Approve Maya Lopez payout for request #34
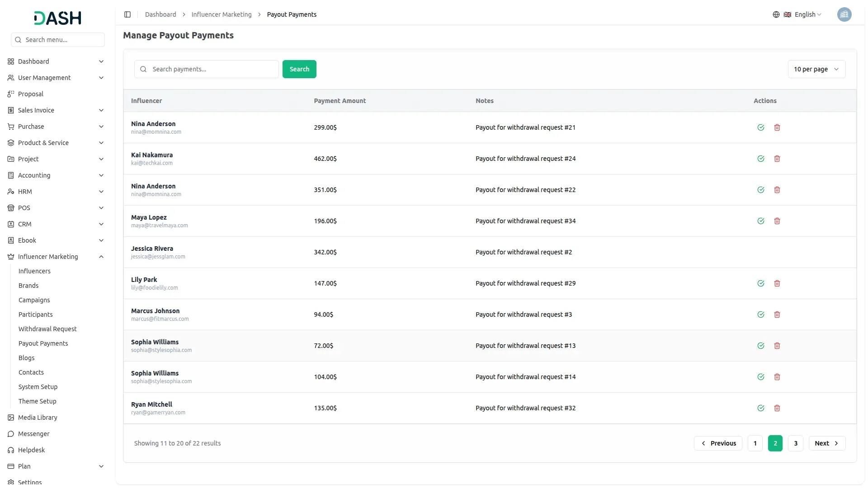This screenshot has width=868, height=488. 761,221
